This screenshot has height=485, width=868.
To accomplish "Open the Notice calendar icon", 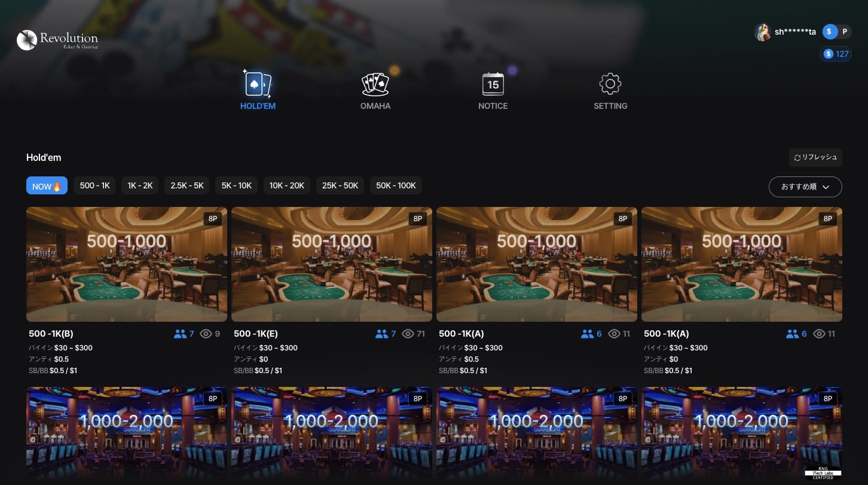I will pyautogui.click(x=493, y=84).
